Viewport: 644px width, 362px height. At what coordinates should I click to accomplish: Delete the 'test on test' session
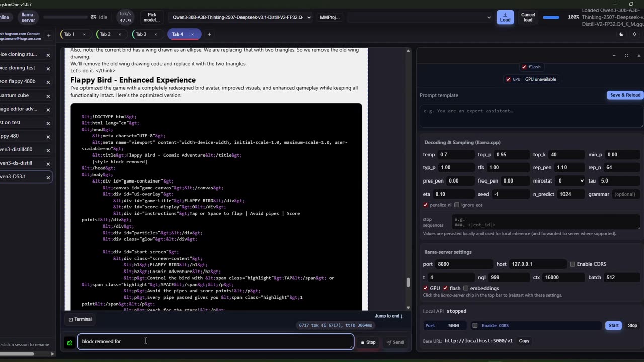[x=48, y=123]
